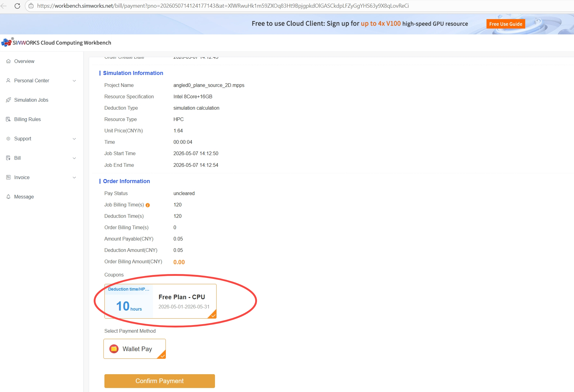574x392 pixels.
Task: Click the browser reload icon
Action: coord(17,6)
